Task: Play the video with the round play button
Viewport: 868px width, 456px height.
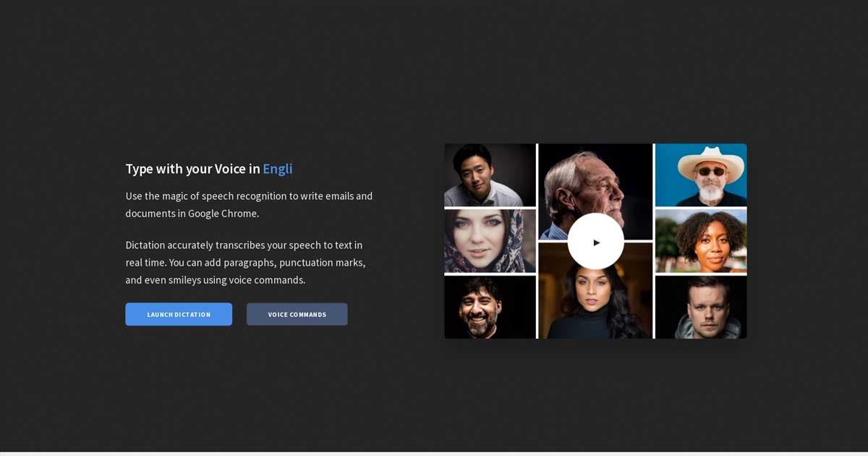Action: [595, 242]
